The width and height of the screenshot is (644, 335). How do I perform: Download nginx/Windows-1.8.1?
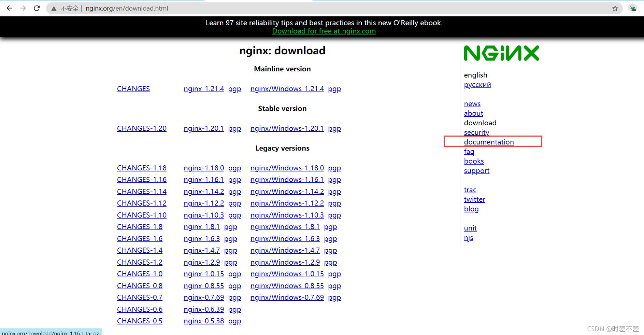coord(285,227)
